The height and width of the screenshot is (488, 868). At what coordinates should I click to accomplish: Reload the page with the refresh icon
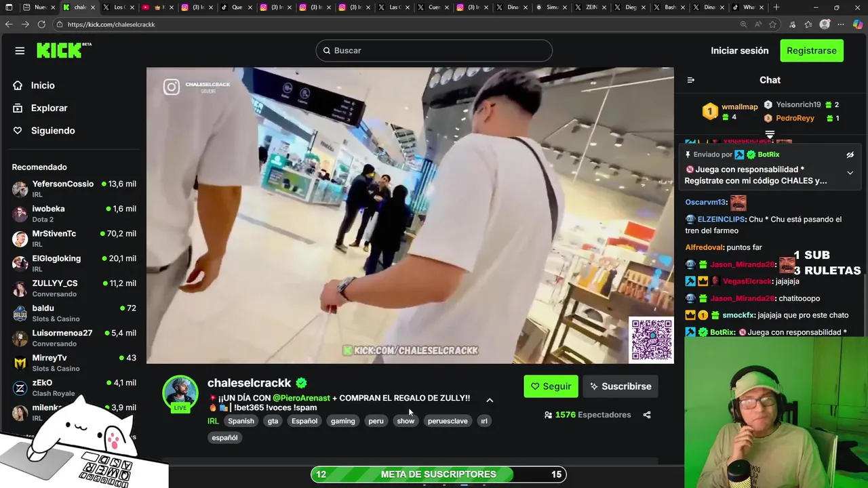tap(41, 24)
